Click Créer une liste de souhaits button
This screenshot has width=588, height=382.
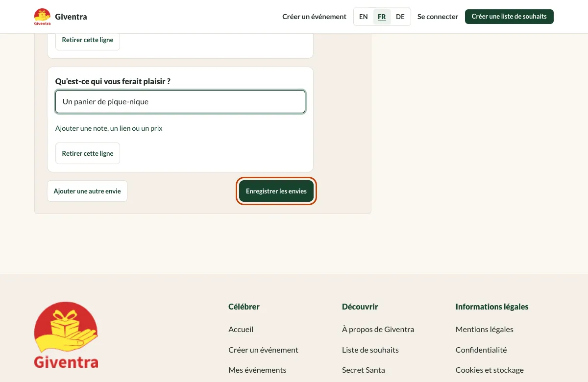pos(509,17)
